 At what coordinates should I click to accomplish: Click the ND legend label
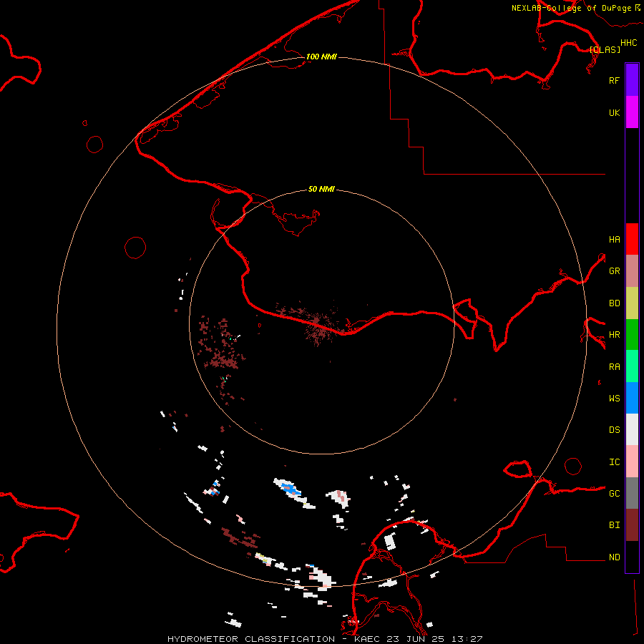614,557
